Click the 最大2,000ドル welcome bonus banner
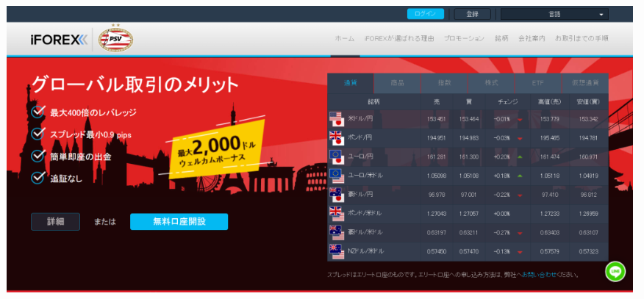Image resolution: width=644 pixels, height=299 pixels. [216, 149]
